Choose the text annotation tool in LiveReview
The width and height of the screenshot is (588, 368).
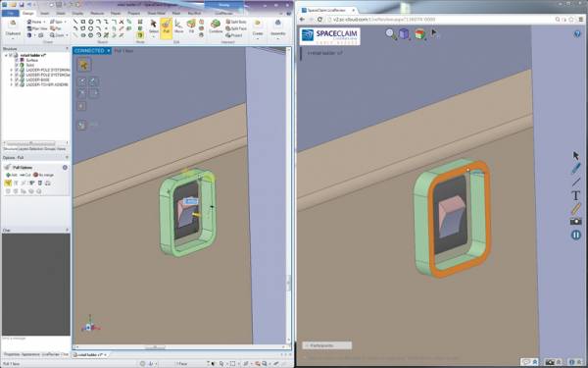coord(575,195)
